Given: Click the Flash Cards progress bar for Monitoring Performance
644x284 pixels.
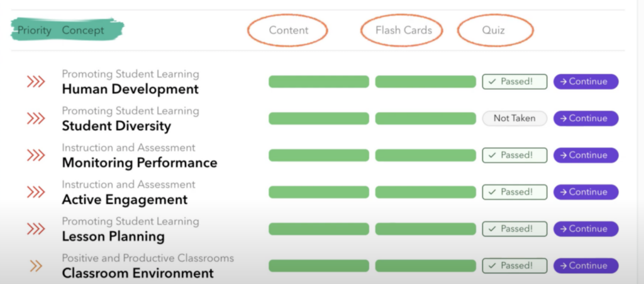Looking at the screenshot, I should click(426, 155).
